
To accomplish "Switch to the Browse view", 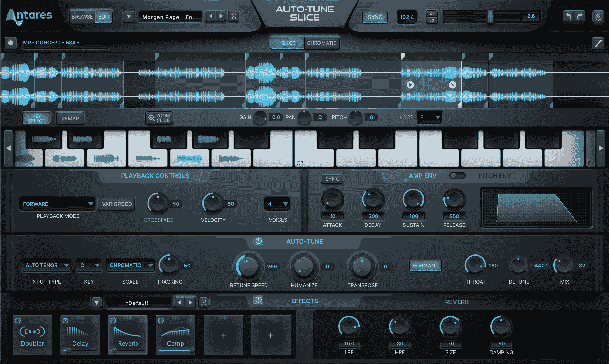I will click(82, 16).
